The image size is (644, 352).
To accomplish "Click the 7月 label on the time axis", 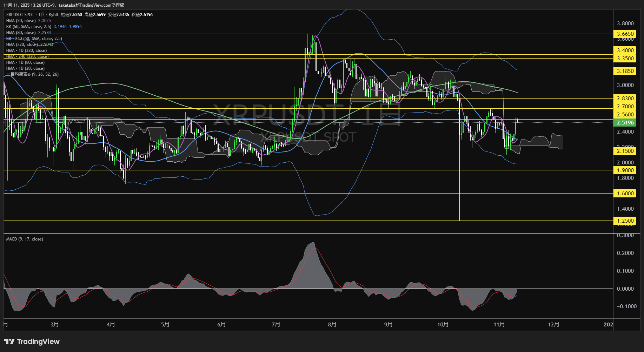I will coord(276,325).
